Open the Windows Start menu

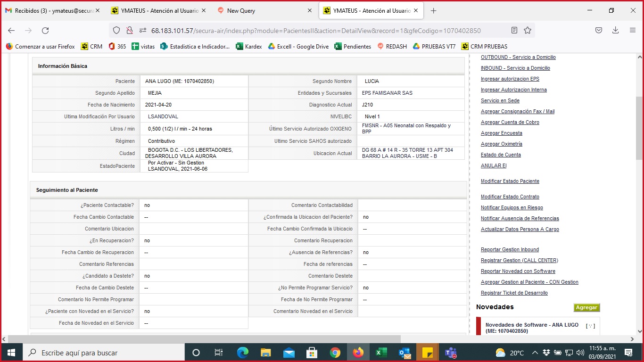pos(11,353)
